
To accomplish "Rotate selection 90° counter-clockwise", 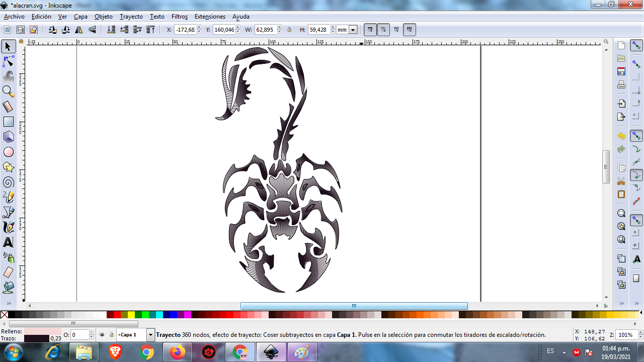I will (x=53, y=30).
